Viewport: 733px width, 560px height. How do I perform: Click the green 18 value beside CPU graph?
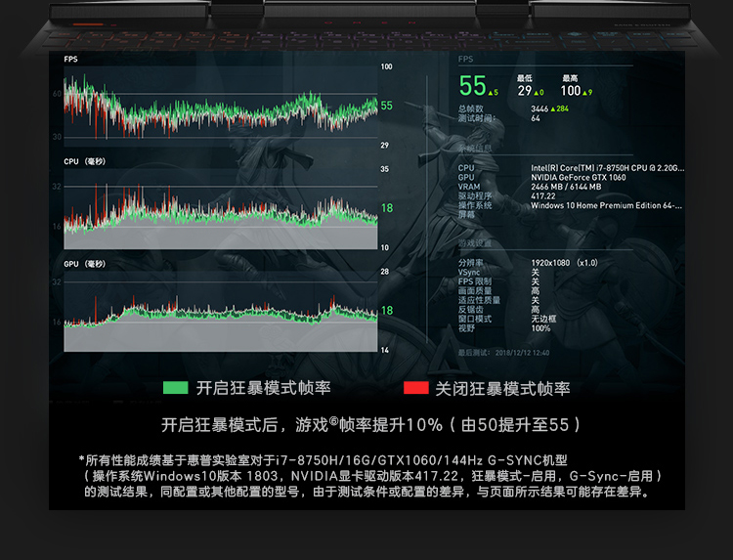387,208
